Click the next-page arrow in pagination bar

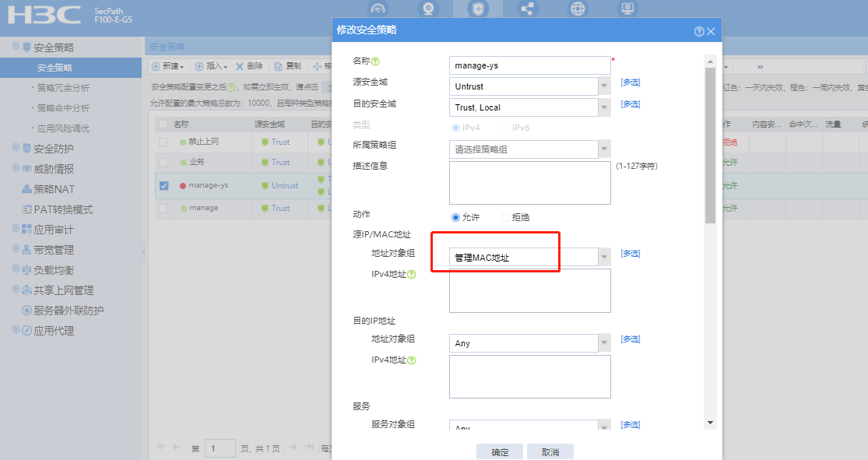[x=293, y=447]
